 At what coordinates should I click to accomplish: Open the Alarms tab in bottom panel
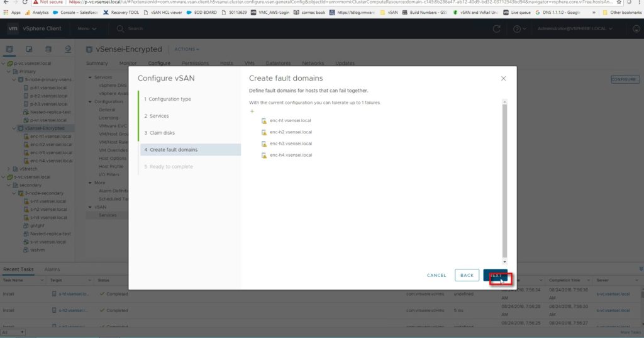coord(52,269)
